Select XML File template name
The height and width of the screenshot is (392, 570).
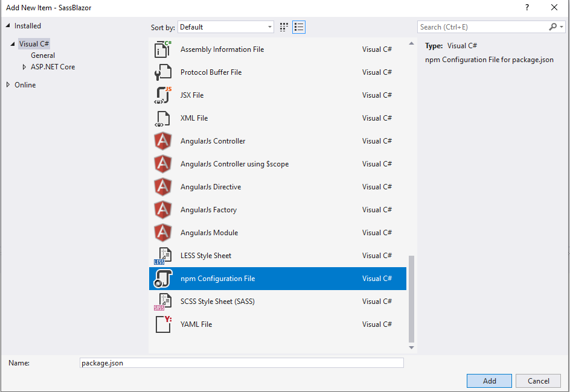(x=194, y=118)
